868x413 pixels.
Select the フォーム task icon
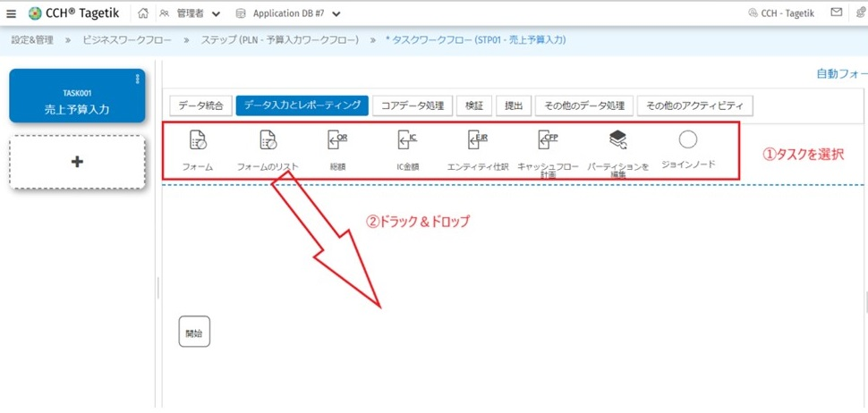(x=198, y=140)
